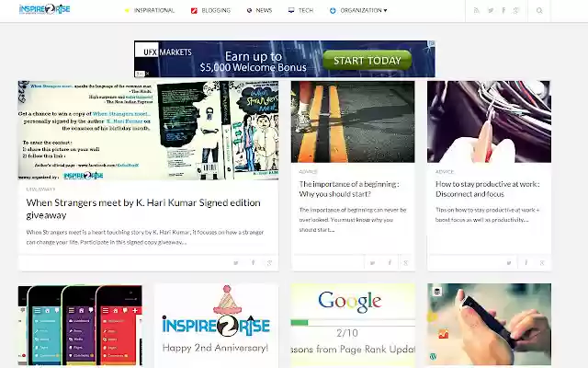This screenshot has height=368, width=588.
Task: Share beginning article on Facebook
Action: click(390, 263)
